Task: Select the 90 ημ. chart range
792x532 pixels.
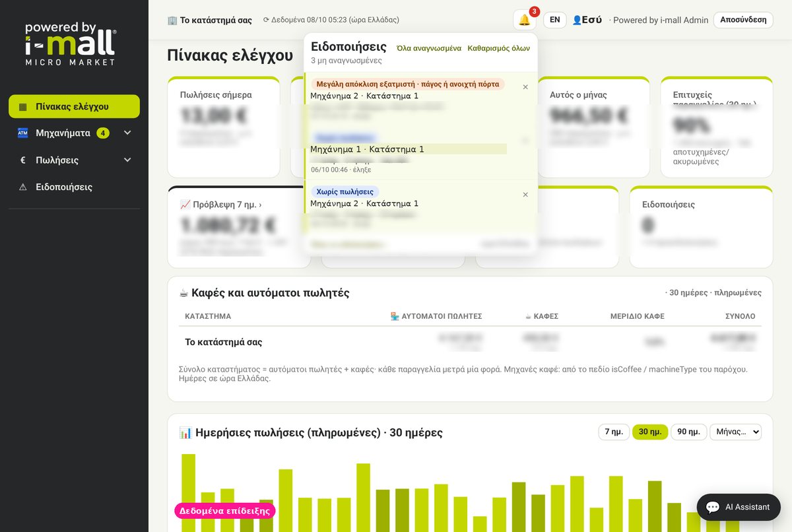Action: tap(688, 432)
